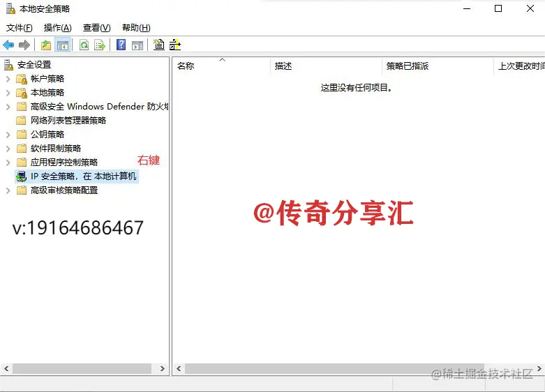This screenshot has width=545, height=392.
Task: Expand the 公钥策略 node
Action: (x=8, y=135)
